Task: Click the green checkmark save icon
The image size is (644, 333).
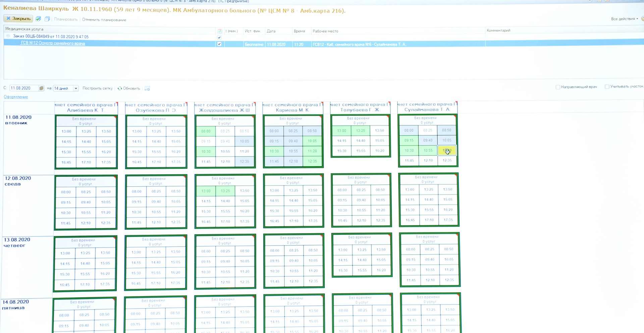Action: [38, 19]
